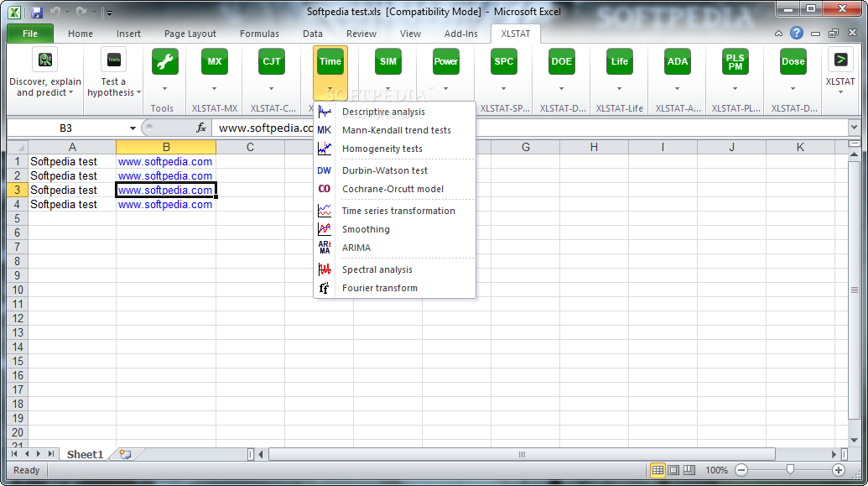This screenshot has height=486, width=868.
Task: Expand the Tools wrench dropdown arrow
Action: click(x=164, y=89)
